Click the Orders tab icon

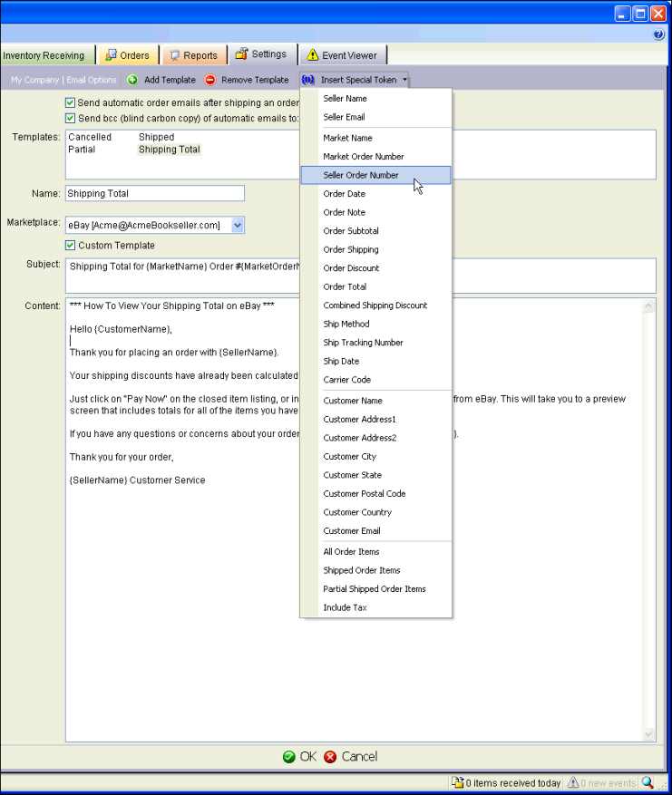(x=111, y=54)
